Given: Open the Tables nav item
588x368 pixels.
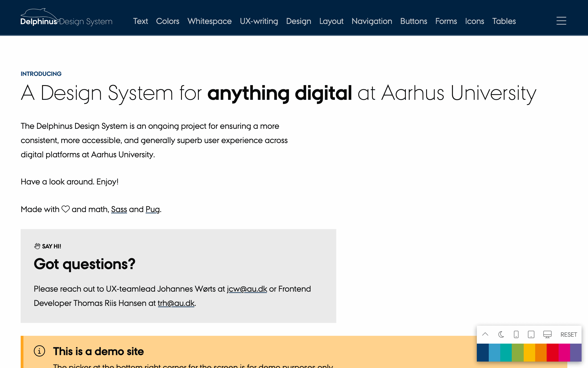Looking at the screenshot, I should pyautogui.click(x=504, y=21).
